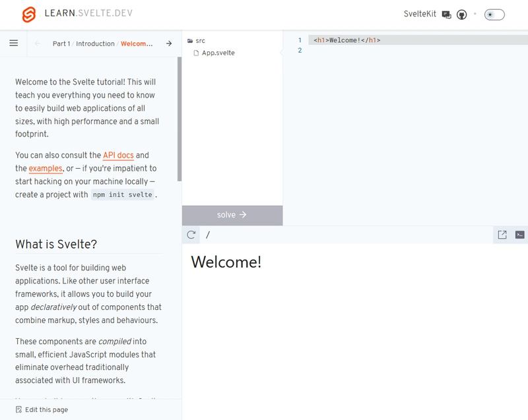Open the Part 1 / Introduction breadcrumb dropdown

(102, 44)
